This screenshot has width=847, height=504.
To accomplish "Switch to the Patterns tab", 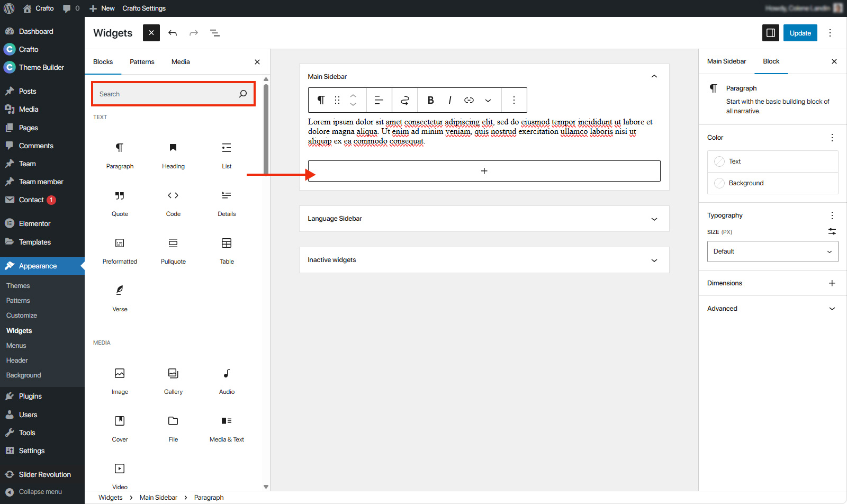I will click(142, 62).
